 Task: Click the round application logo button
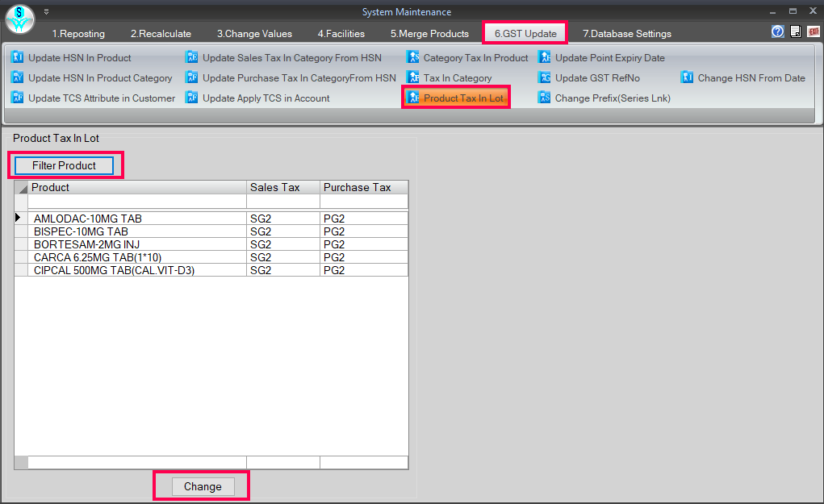(x=19, y=19)
